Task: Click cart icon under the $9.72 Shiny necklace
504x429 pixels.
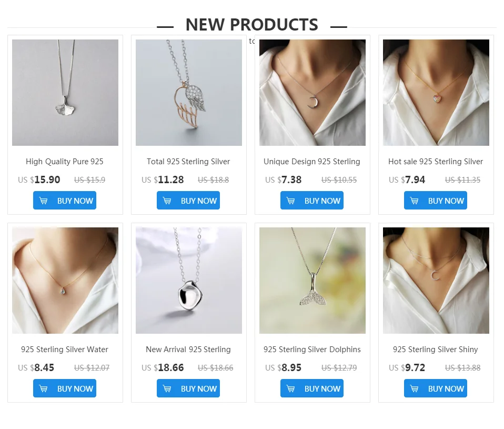Action: tap(415, 388)
